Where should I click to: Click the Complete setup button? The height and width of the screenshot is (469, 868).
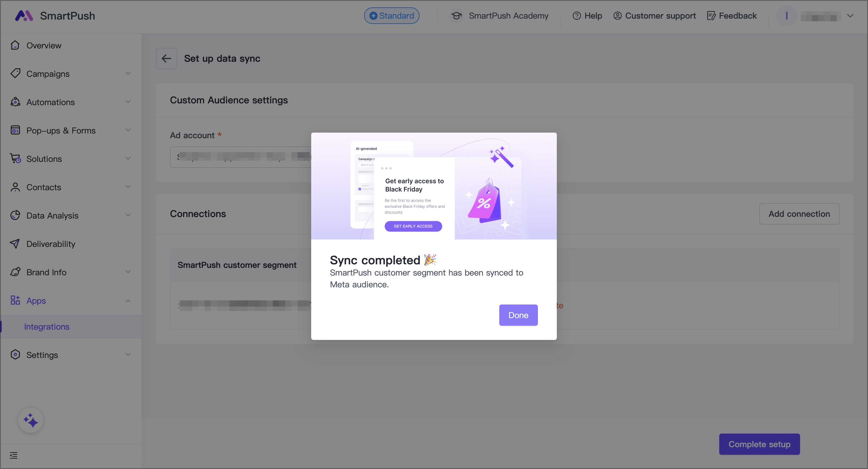759,444
